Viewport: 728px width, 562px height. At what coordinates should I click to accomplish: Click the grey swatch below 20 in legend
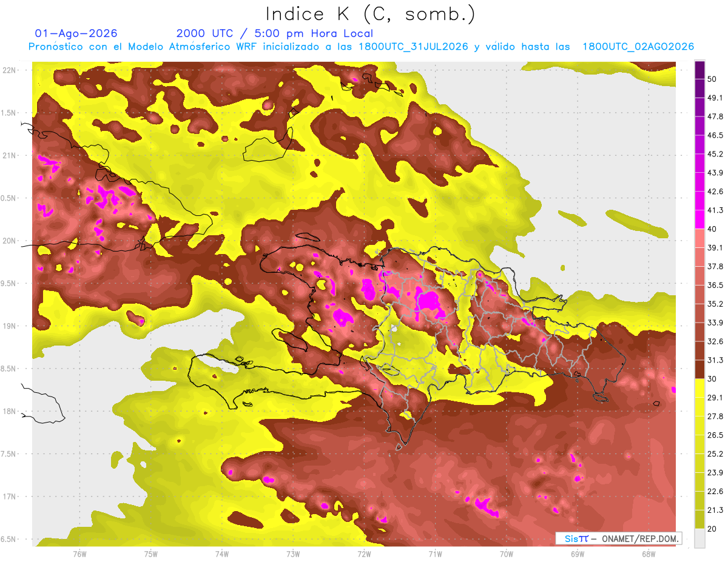pyautogui.click(x=699, y=538)
